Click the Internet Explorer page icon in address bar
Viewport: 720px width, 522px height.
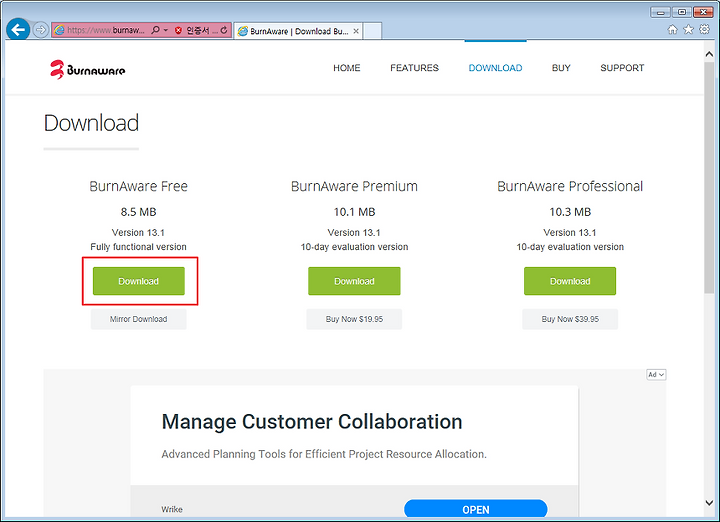click(59, 30)
